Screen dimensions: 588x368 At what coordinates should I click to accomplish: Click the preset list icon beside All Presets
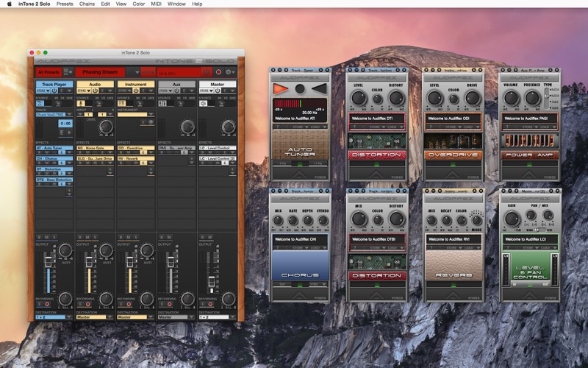pos(68,72)
